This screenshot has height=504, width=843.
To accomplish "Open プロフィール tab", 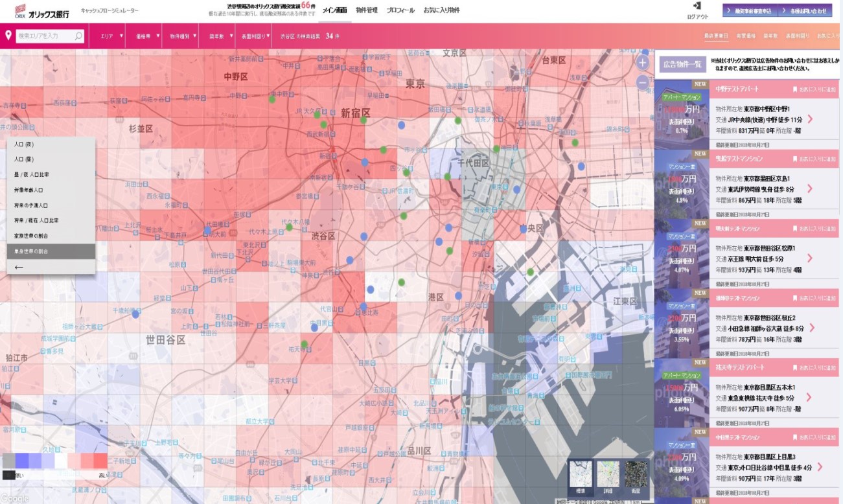I will point(400,10).
